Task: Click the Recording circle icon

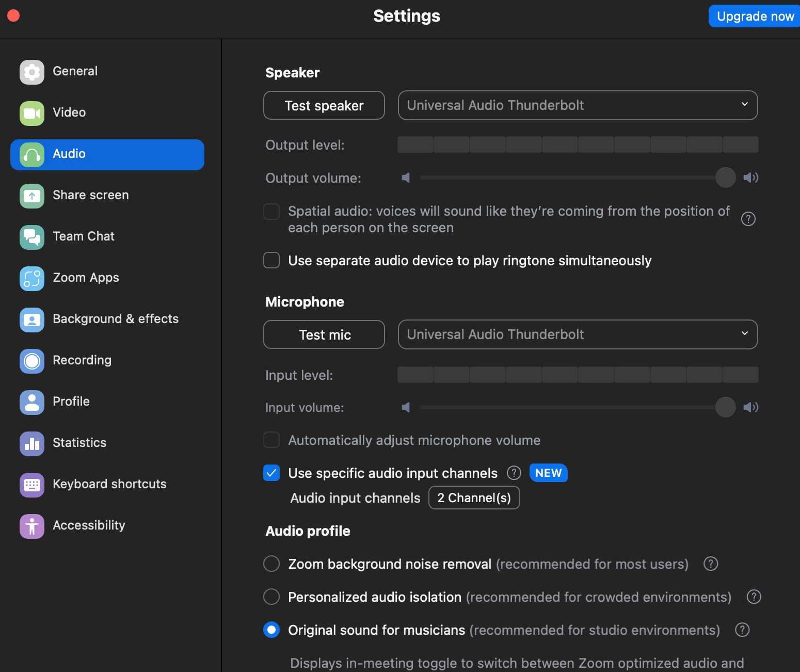Action: coord(32,361)
